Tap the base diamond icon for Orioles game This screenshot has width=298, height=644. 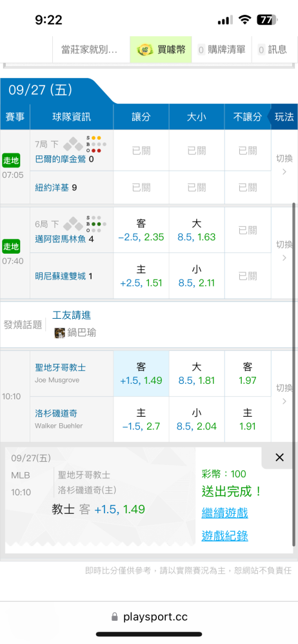74,144
